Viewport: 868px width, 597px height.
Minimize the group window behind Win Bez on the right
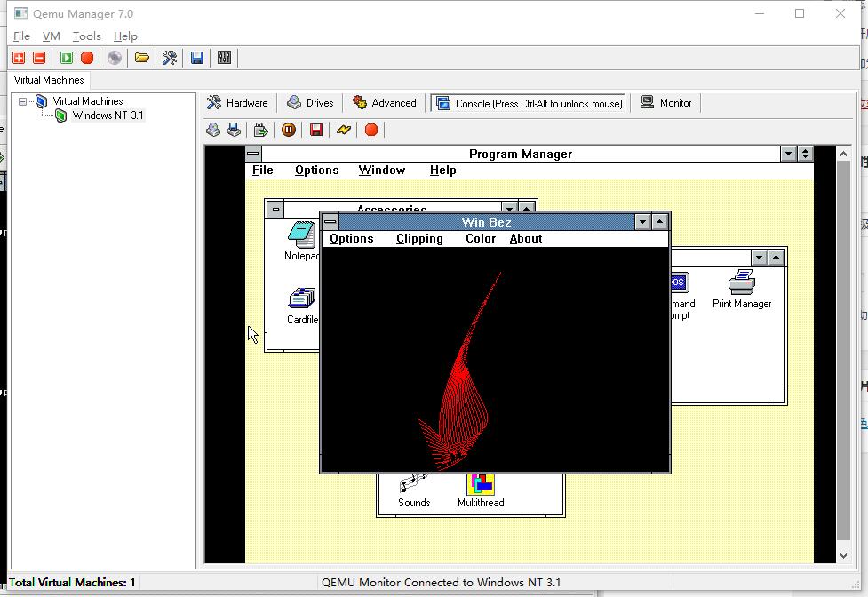(759, 258)
